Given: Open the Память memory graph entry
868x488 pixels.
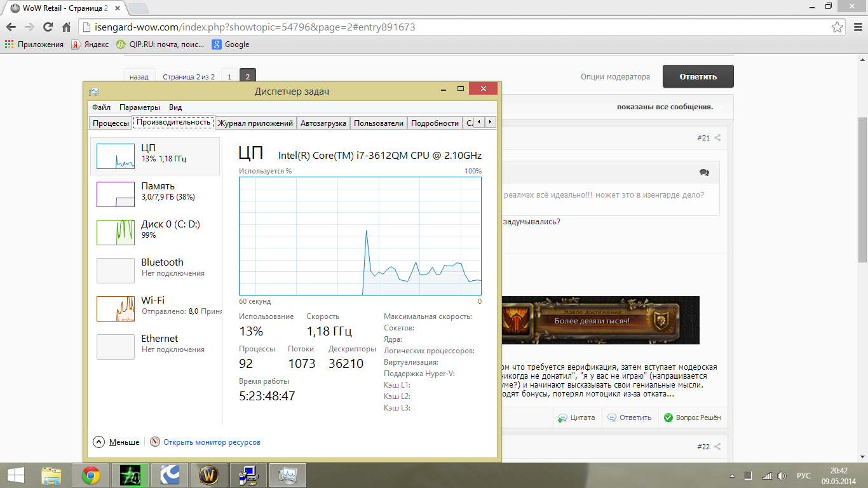Looking at the screenshot, I should 116,194.
